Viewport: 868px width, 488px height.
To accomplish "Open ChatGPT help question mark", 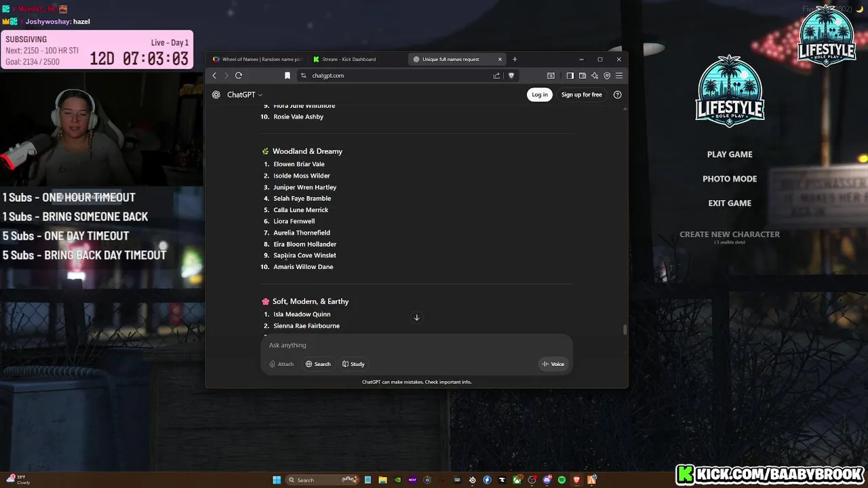I will point(617,95).
